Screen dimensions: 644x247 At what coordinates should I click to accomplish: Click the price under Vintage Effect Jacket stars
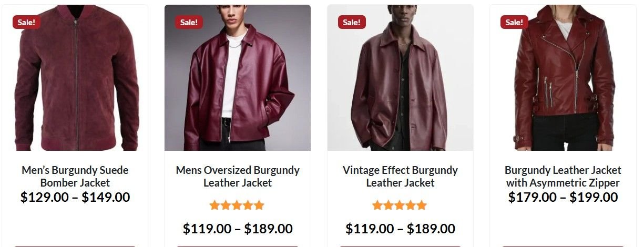click(x=400, y=229)
